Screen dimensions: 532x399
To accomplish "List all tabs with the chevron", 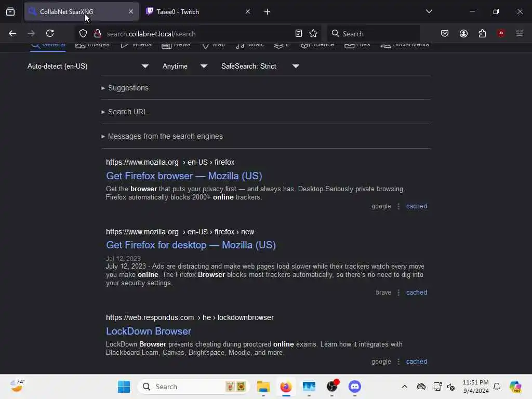I will (429, 11).
